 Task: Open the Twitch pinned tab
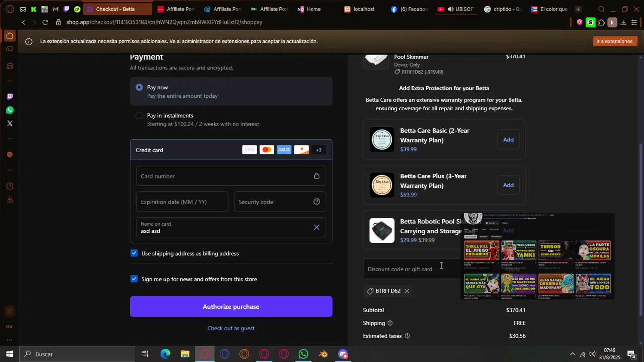pyautogui.click(x=66, y=9)
